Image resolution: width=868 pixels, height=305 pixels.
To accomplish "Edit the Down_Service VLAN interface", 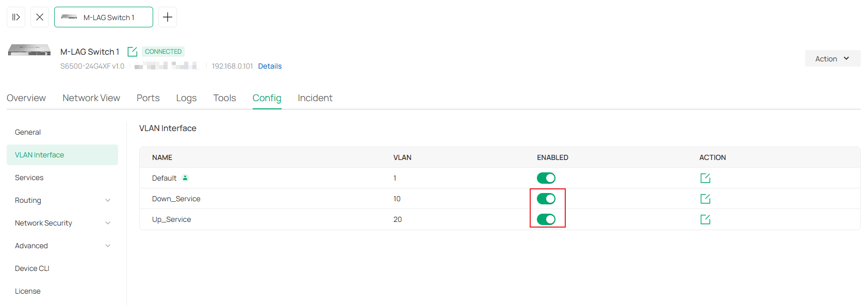I will [x=705, y=198].
